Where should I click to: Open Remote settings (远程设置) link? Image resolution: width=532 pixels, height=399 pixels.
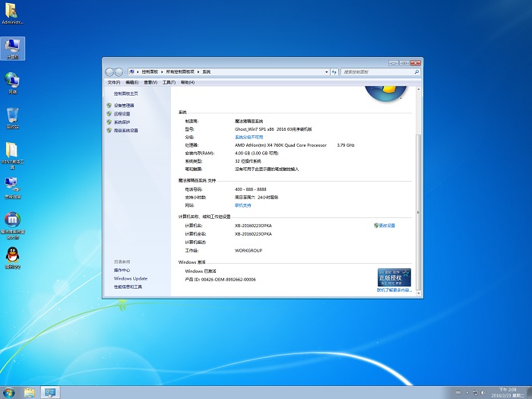(x=122, y=113)
